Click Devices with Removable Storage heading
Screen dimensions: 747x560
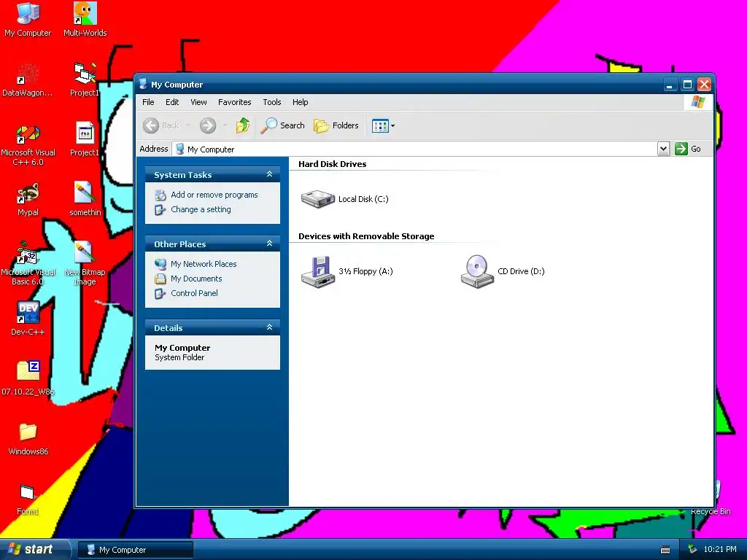pos(366,236)
